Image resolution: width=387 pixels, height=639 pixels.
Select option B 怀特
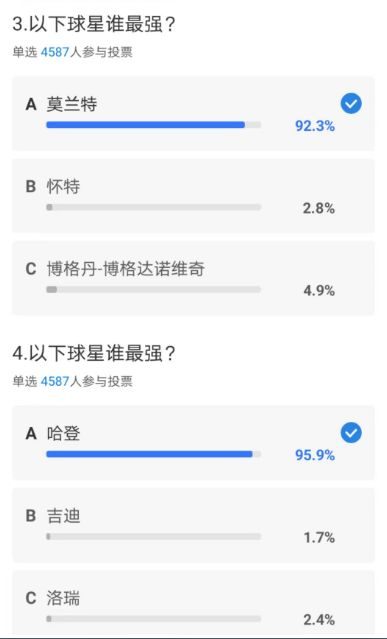click(x=193, y=196)
